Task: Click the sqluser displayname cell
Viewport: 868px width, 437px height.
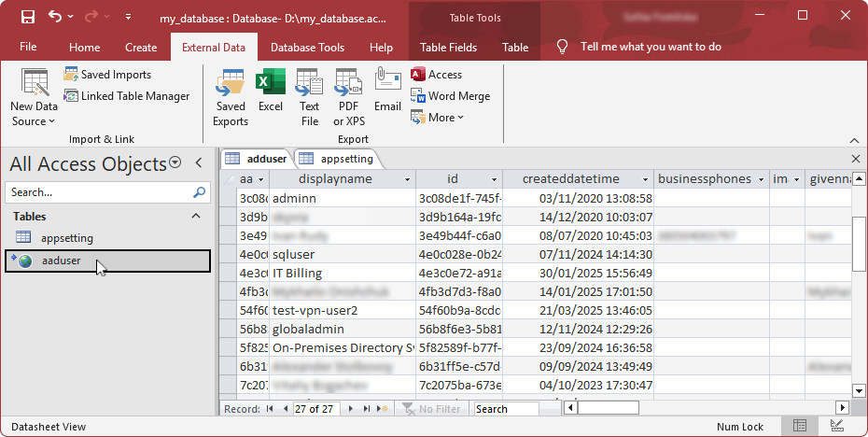Action: point(343,254)
